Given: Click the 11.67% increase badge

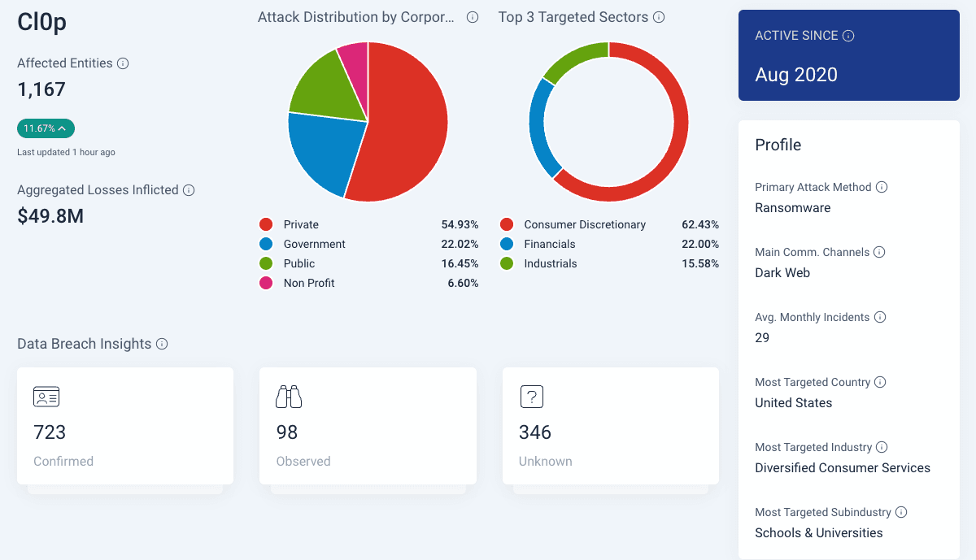Looking at the screenshot, I should (x=46, y=128).
